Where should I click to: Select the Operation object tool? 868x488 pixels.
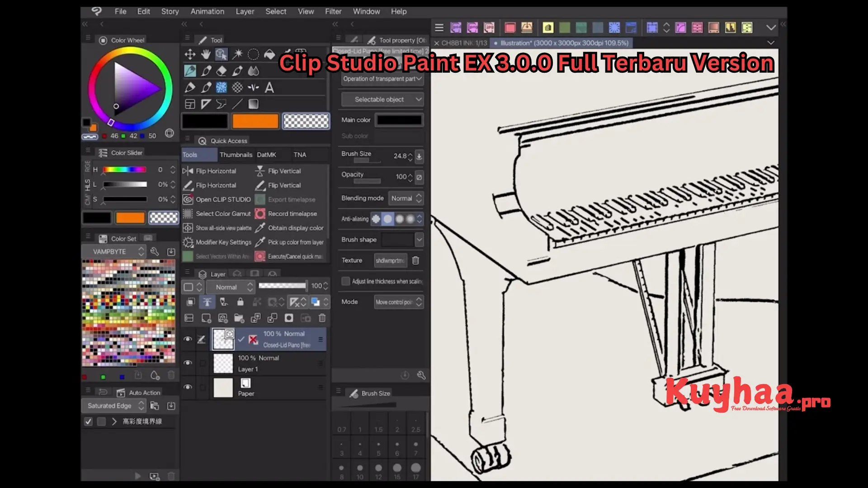pos(221,55)
